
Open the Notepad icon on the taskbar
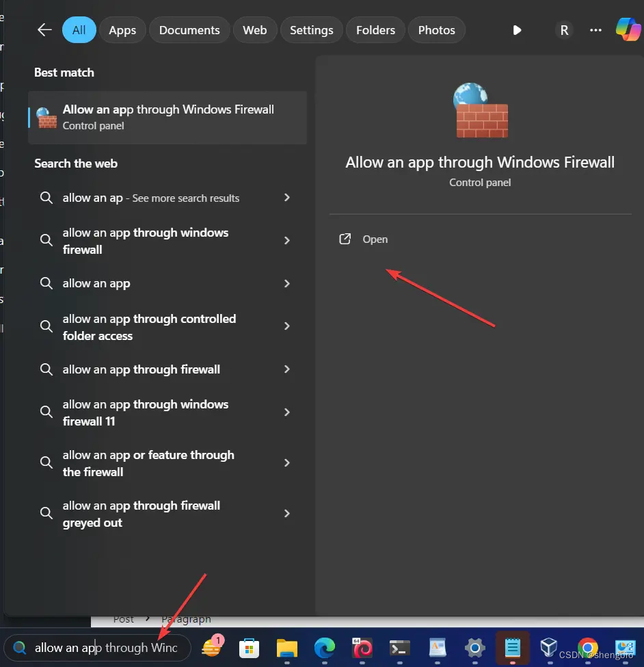coord(512,648)
